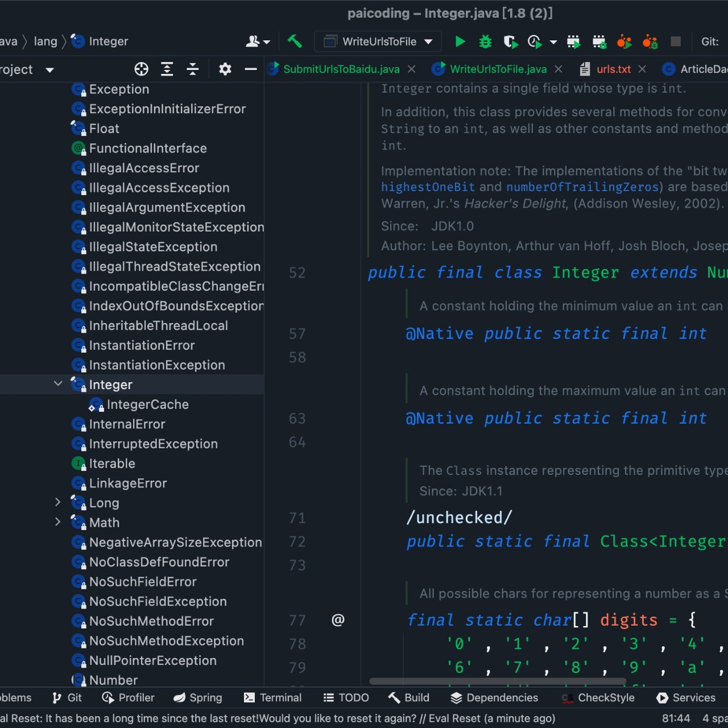The height and width of the screenshot is (728, 728).
Task: Click Integer class name on line 52
Action: click(585, 273)
